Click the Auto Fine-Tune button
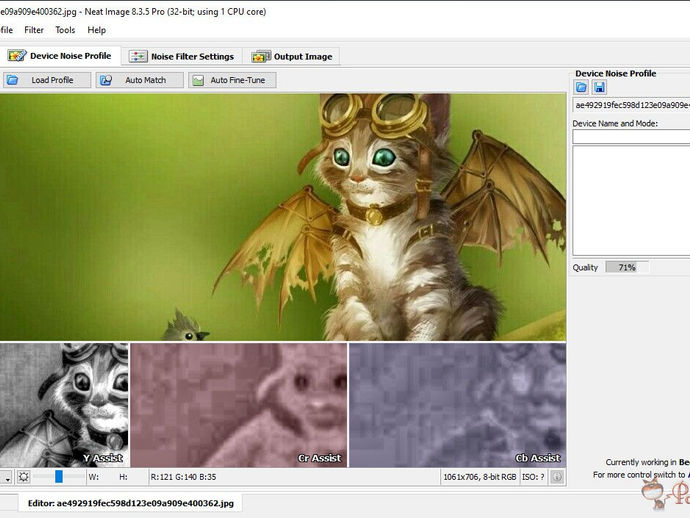 (x=232, y=80)
